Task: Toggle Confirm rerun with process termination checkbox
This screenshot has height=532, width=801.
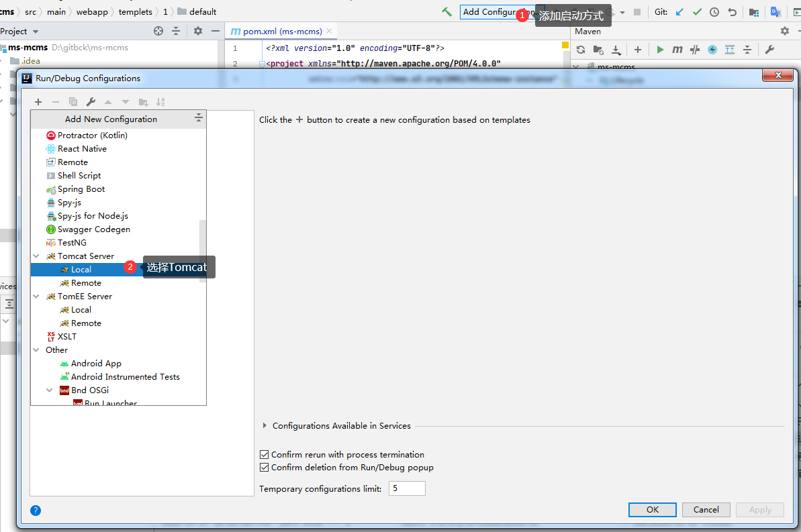Action: pyautogui.click(x=265, y=455)
